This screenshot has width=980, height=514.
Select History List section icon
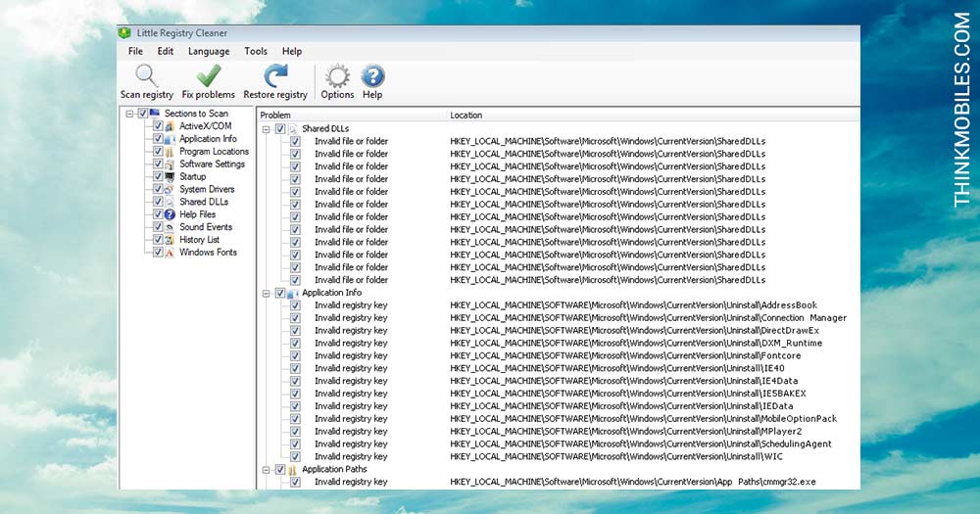170,240
